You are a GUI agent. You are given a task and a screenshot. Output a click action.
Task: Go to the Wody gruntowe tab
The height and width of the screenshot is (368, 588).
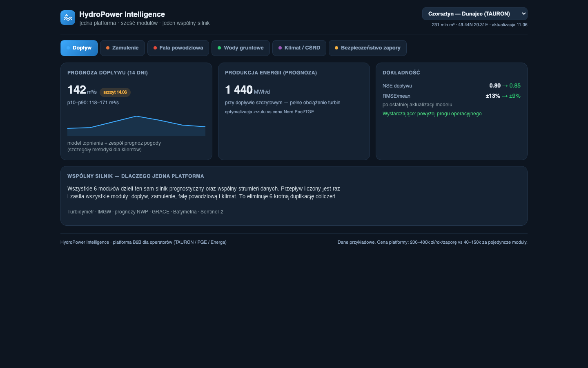pyautogui.click(x=241, y=48)
